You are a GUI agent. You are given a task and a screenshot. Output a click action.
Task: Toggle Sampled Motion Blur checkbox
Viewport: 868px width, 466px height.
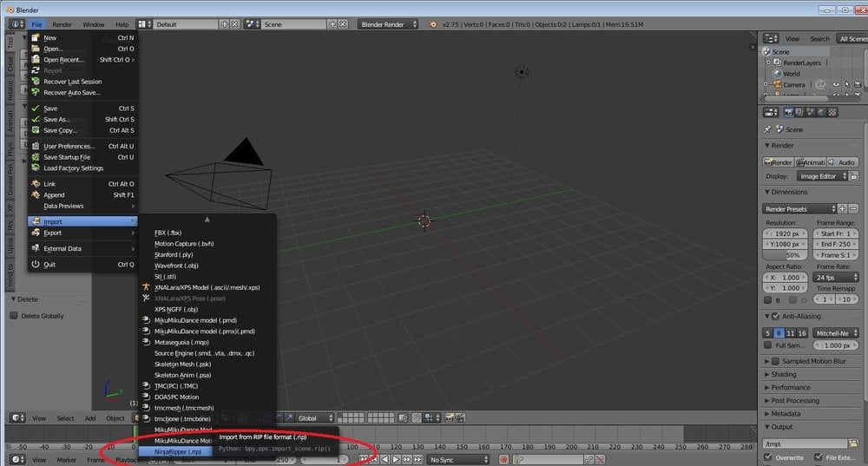(775, 361)
